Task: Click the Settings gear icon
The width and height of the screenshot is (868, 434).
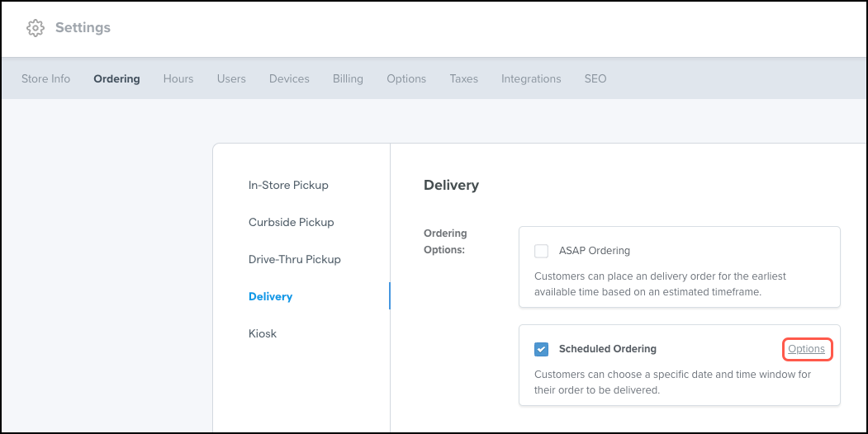Action: tap(36, 28)
